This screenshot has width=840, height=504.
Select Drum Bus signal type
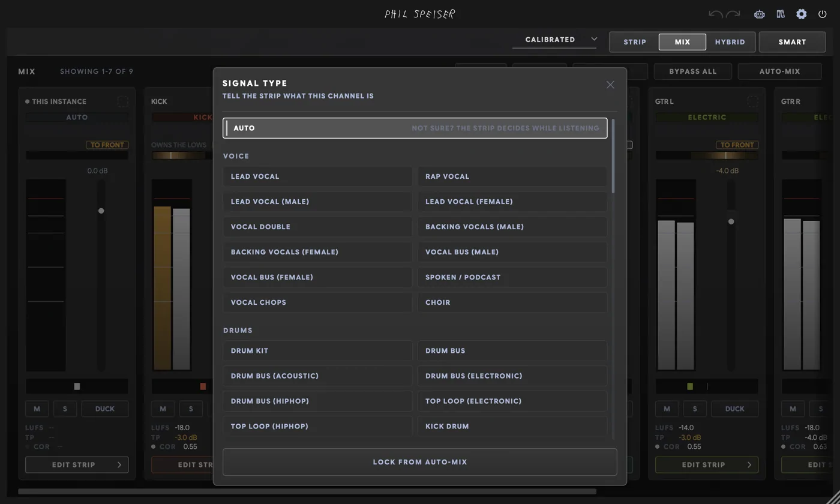(x=512, y=350)
